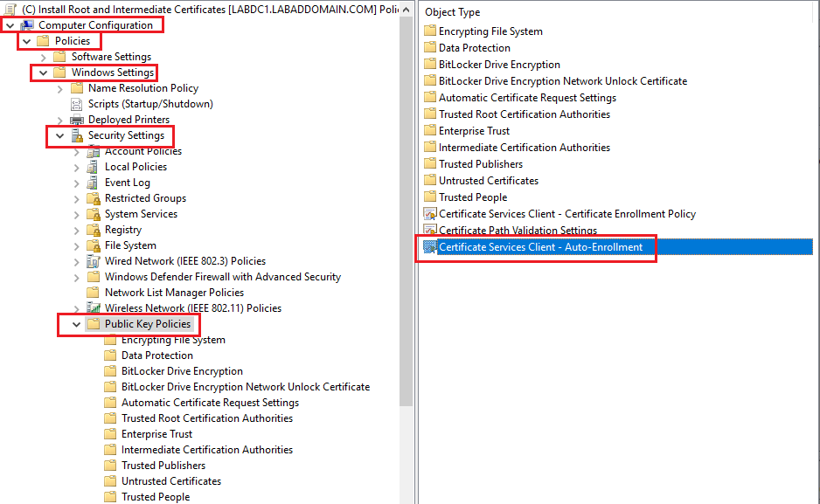Screen dimensions: 820x504
Task: Collapse the Windows Settings node
Action: tap(43, 72)
